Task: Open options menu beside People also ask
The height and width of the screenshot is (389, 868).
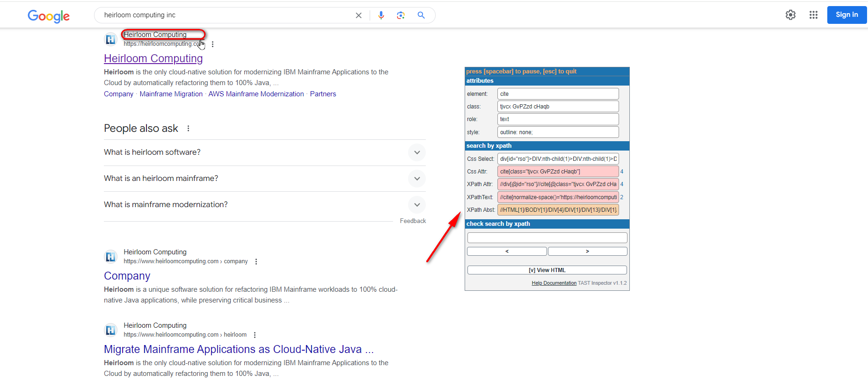Action: click(x=189, y=129)
